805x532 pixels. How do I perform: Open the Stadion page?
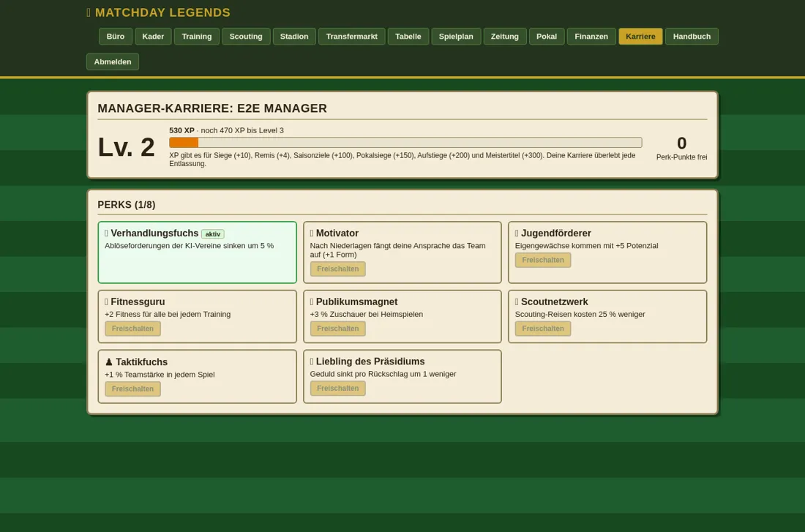click(294, 37)
